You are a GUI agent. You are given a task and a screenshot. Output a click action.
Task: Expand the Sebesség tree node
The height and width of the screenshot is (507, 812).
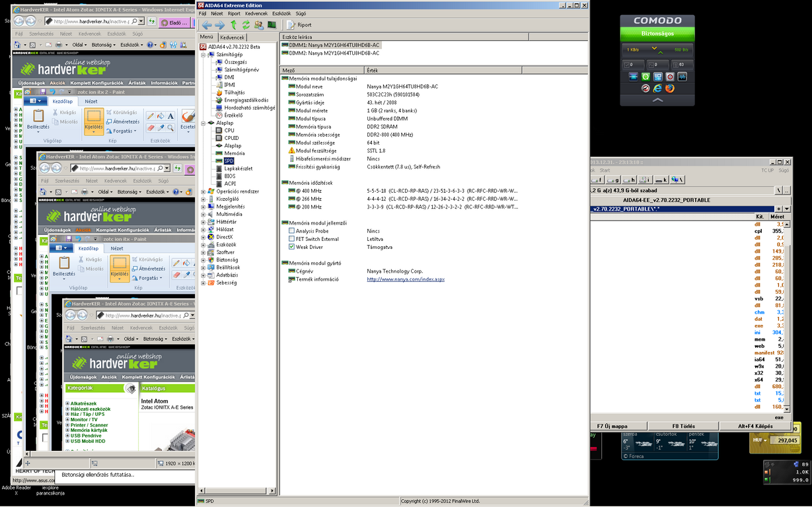coord(203,283)
